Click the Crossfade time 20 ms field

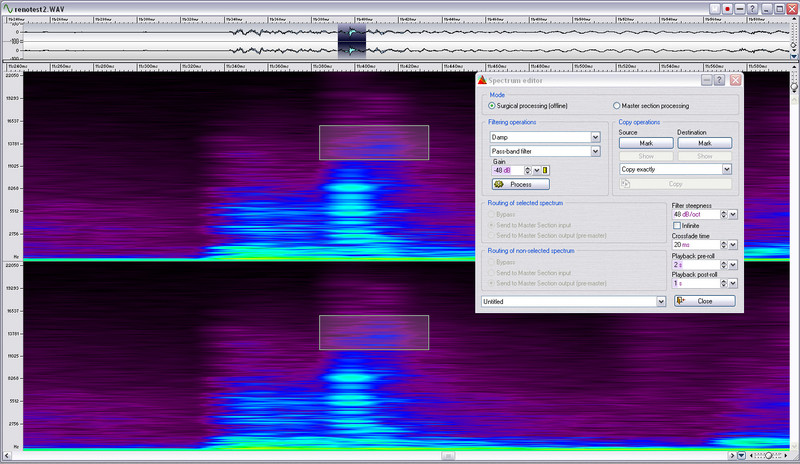click(x=696, y=245)
